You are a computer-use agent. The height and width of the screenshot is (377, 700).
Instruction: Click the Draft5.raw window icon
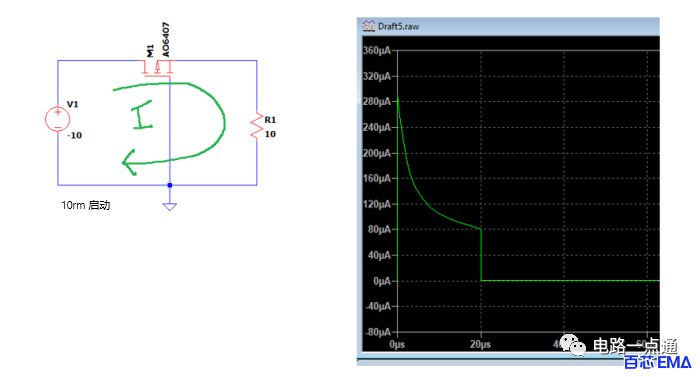click(x=368, y=26)
